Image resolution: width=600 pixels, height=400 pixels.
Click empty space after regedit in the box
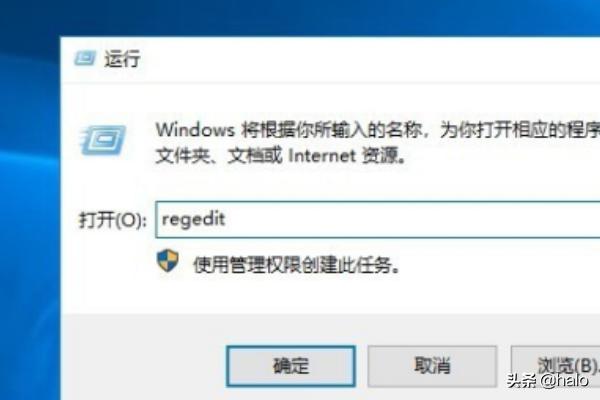point(402,220)
